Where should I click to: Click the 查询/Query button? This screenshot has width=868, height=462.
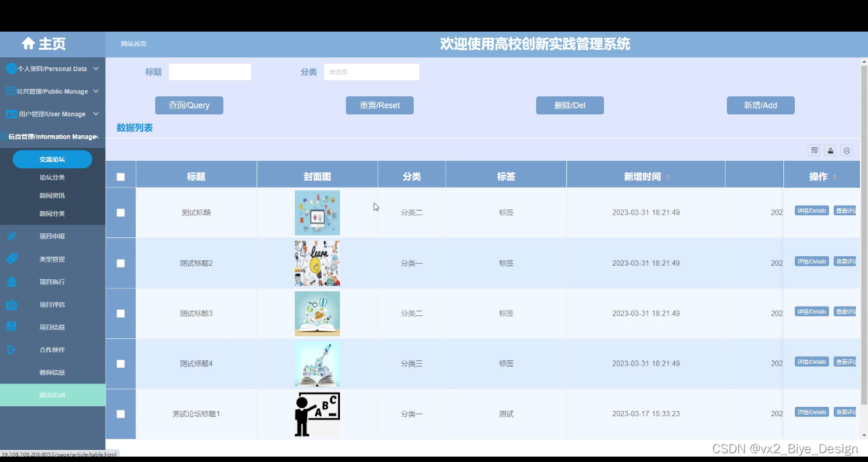189,106
